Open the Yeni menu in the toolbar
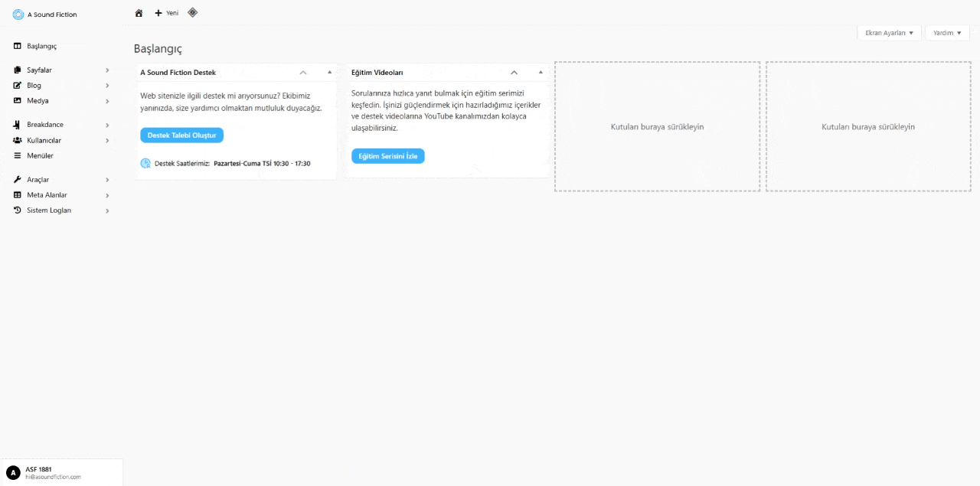The width and height of the screenshot is (980, 486). 165,13
